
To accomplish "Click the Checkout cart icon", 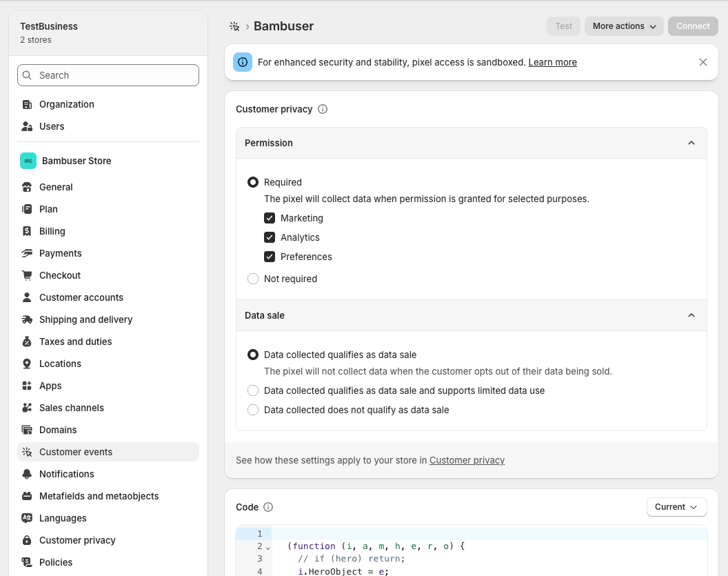I will pos(27,275).
